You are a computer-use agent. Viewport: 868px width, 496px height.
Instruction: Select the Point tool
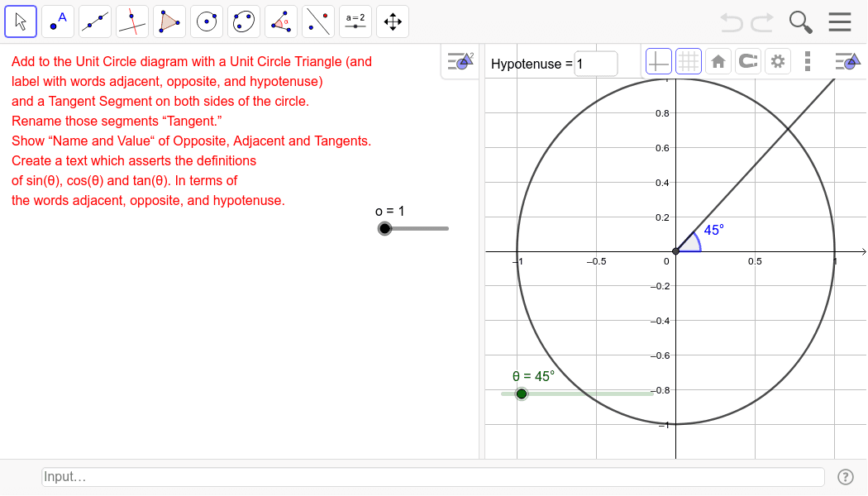click(x=57, y=21)
